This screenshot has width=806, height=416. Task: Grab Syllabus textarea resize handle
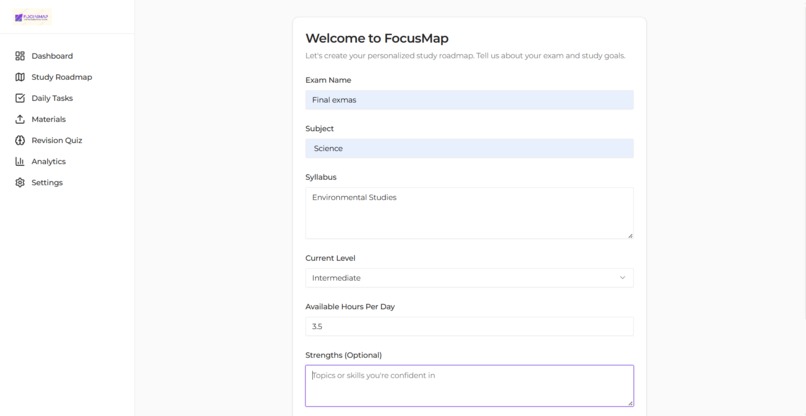click(x=630, y=236)
